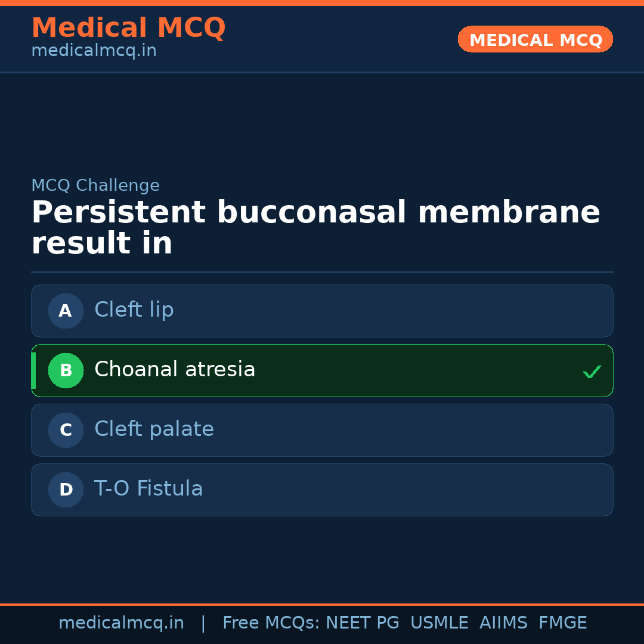Expand the MCQ Challenge section header
The height and width of the screenshot is (644, 644).
point(95,185)
